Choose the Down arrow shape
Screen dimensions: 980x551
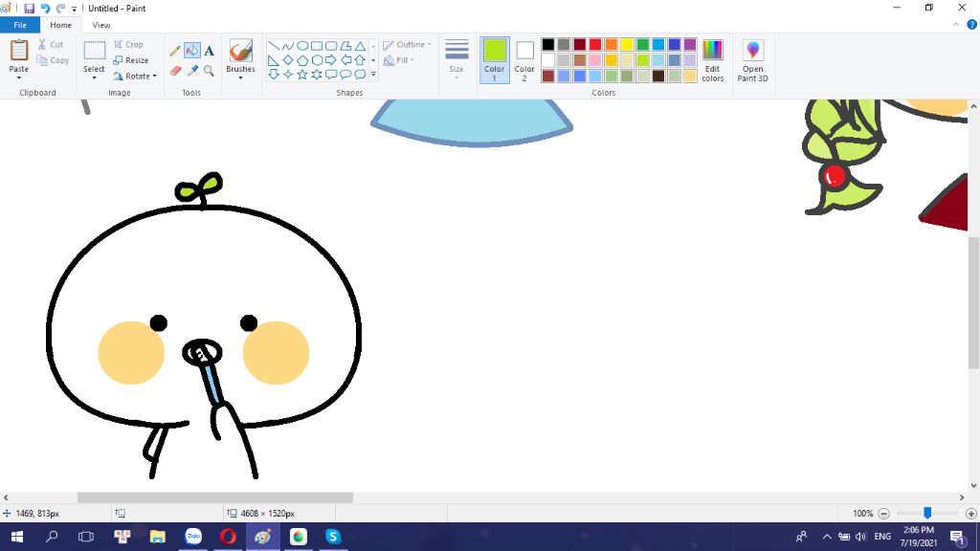tap(274, 75)
